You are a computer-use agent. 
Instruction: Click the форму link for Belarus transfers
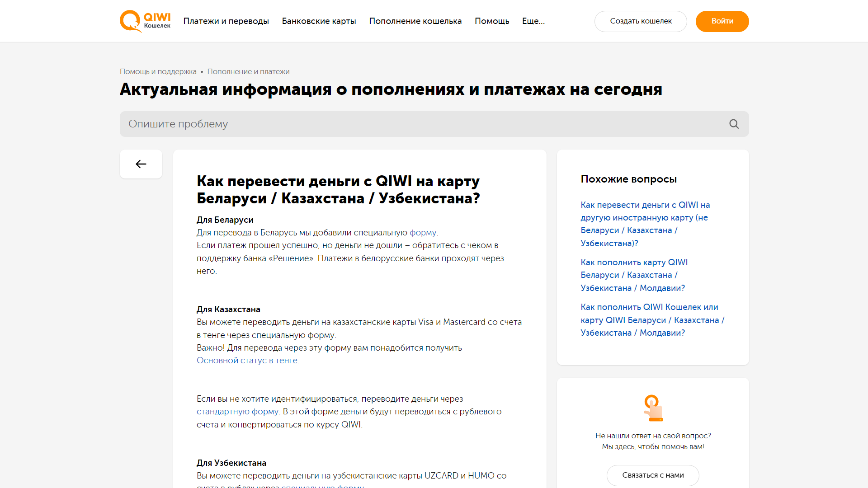pyautogui.click(x=423, y=232)
